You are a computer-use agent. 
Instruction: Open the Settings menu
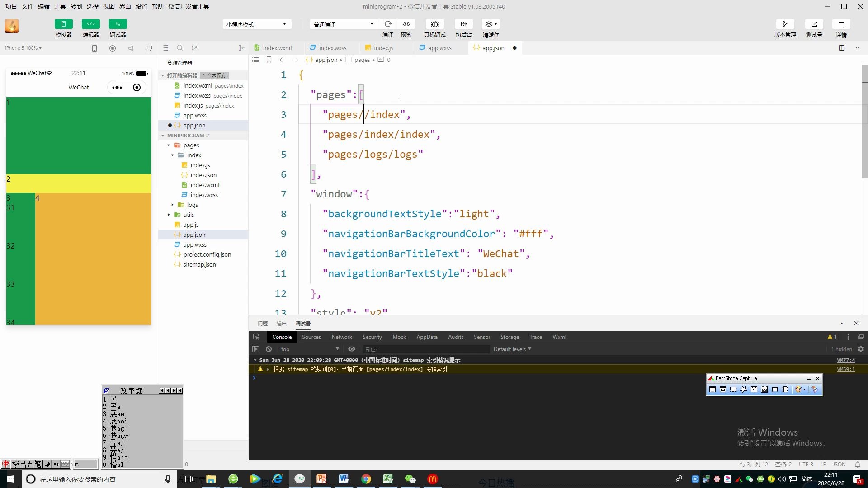pyautogui.click(x=141, y=6)
